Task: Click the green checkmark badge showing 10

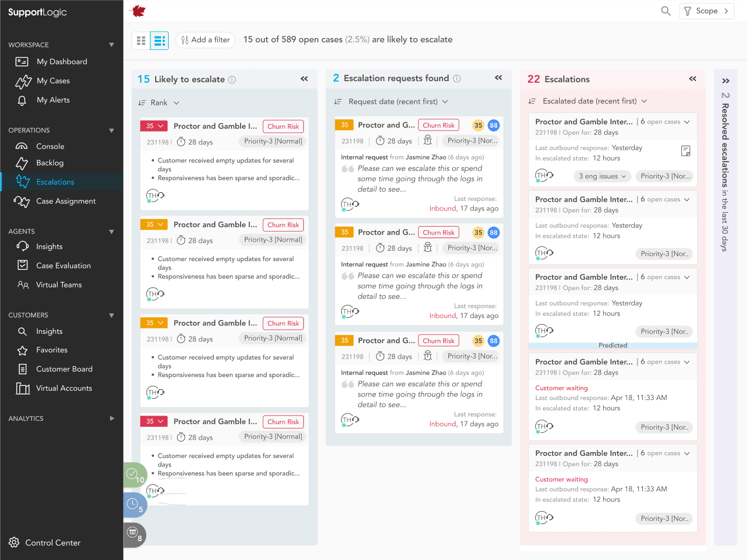Action: [x=134, y=475]
